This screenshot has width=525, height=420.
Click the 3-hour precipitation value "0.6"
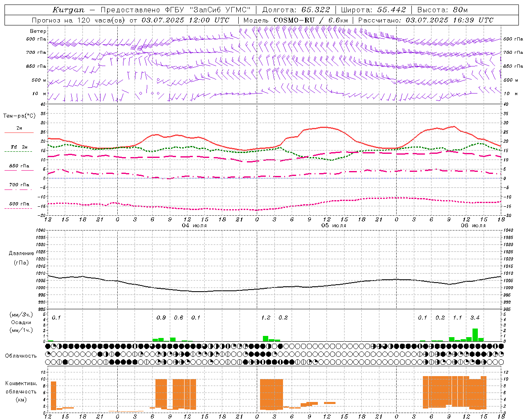[178, 318]
